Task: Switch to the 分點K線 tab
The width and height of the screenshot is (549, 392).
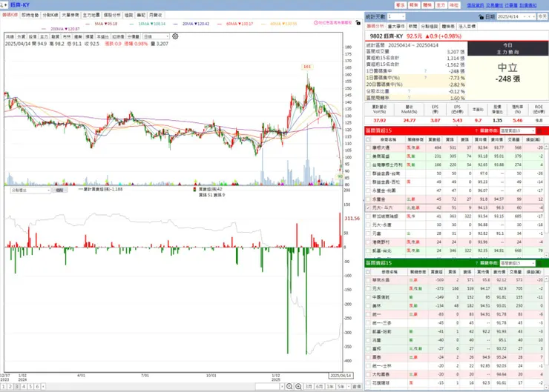Action: click(x=50, y=15)
